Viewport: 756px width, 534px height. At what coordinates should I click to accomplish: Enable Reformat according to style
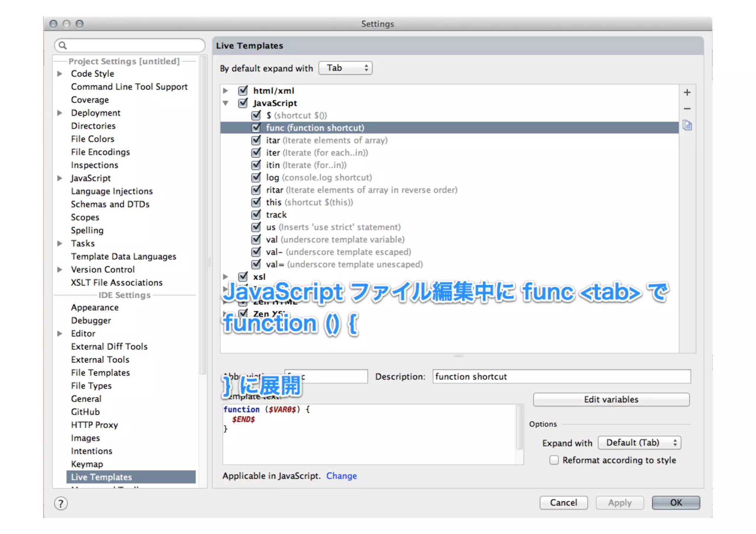tap(554, 460)
